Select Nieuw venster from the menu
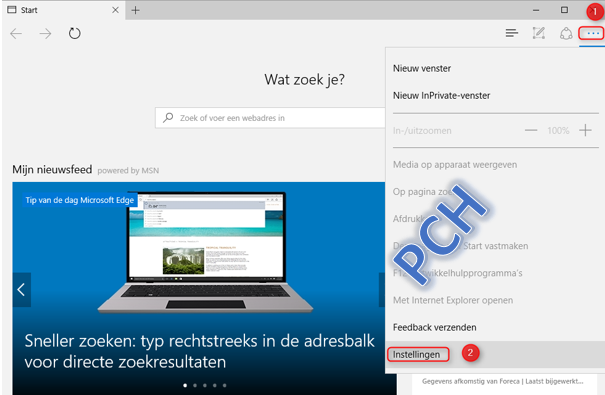Screen dimensions: 605x395 click(x=422, y=69)
